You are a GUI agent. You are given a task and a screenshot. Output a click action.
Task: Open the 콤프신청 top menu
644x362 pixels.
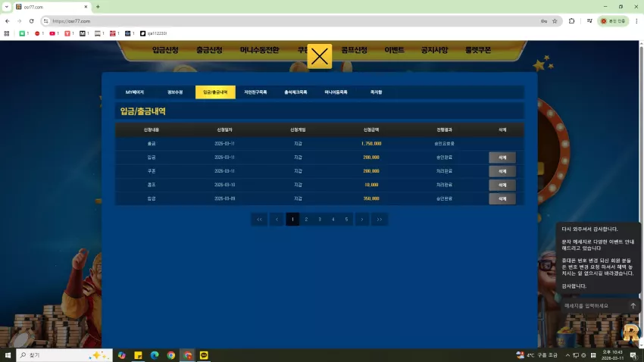pos(354,50)
